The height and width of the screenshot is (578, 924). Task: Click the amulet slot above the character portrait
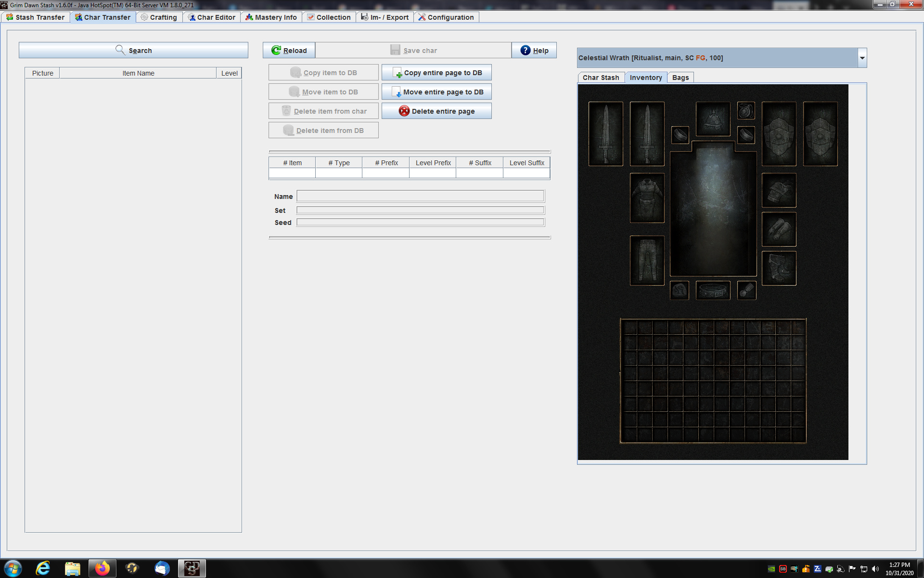click(746, 111)
